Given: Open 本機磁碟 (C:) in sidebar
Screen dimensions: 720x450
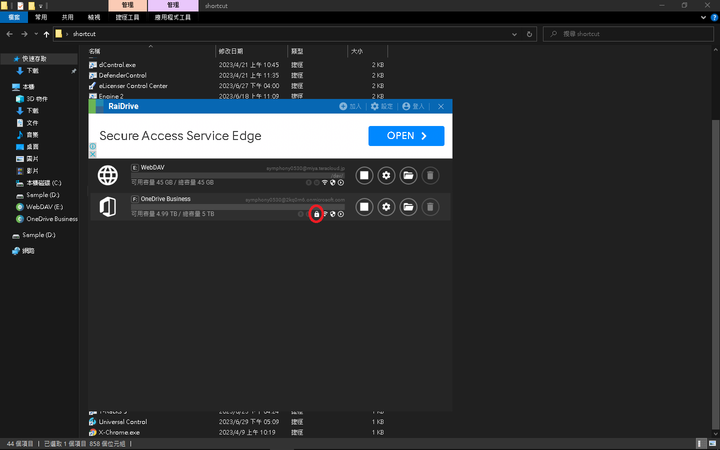Looking at the screenshot, I should 44,183.
